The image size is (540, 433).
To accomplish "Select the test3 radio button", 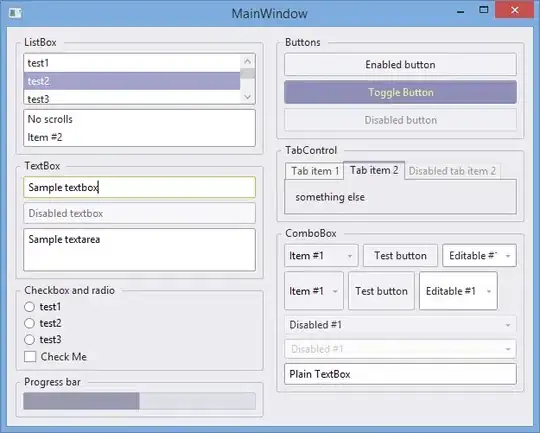I will pyautogui.click(x=30, y=340).
